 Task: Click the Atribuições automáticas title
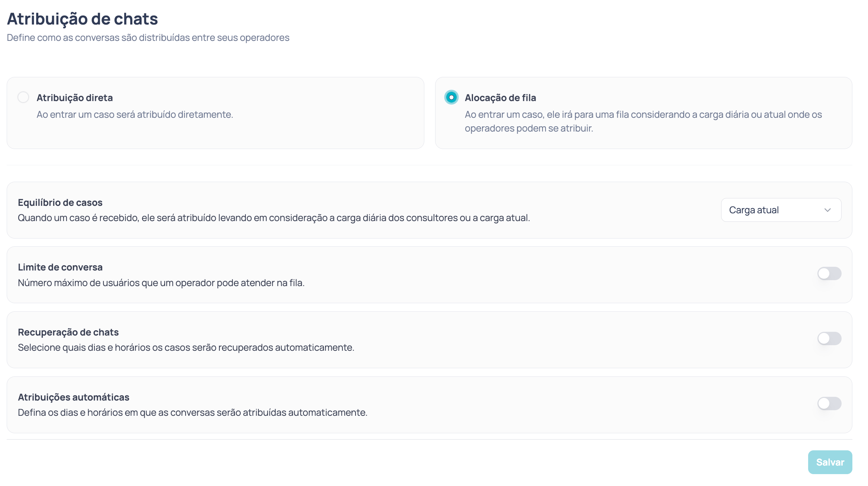pos(74,397)
